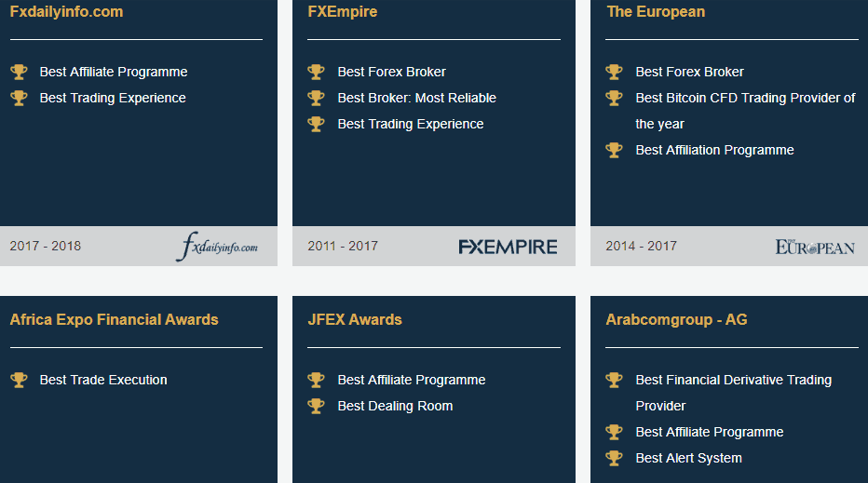The image size is (868, 483).
Task: Click The European newspaper logo
Action: click(815, 247)
